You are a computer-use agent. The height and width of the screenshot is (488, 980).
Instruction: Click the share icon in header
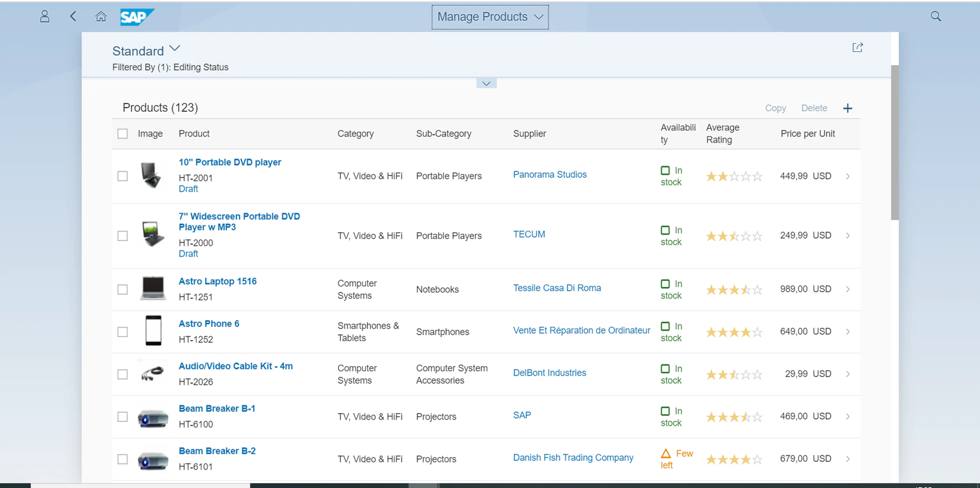coord(857,48)
